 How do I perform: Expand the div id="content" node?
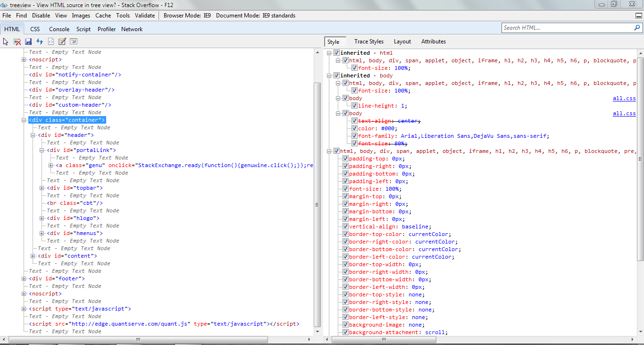pyautogui.click(x=32, y=255)
